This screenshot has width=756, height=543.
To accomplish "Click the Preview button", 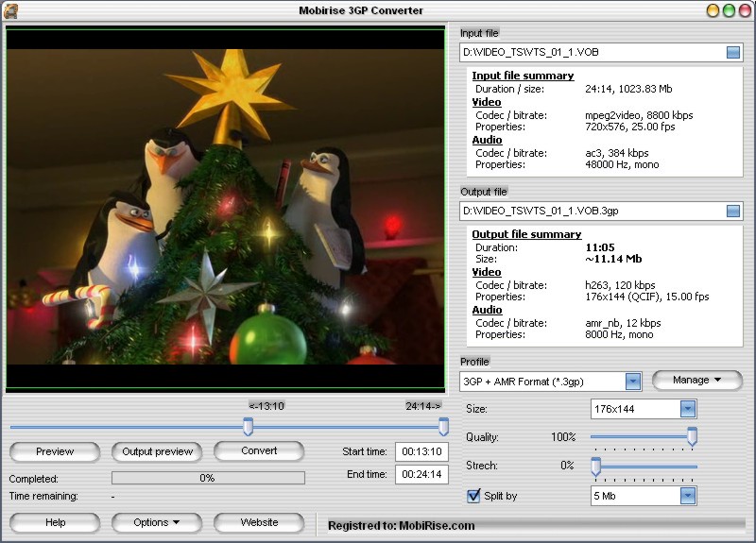I will click(55, 452).
